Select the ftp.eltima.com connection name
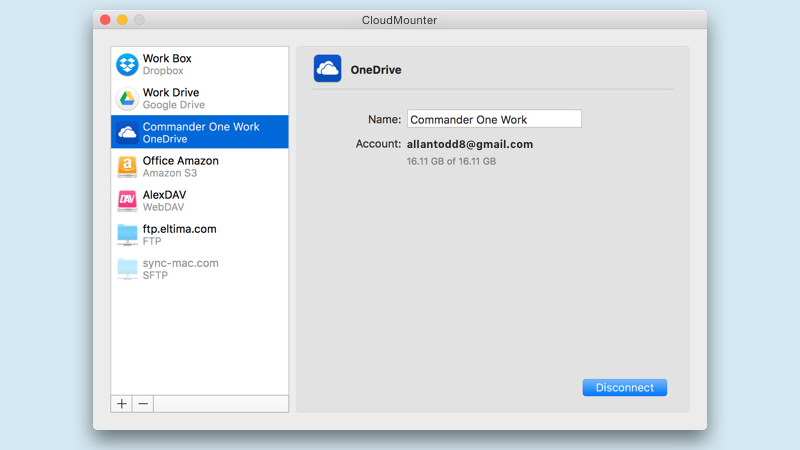This screenshot has height=450, width=800. (180, 229)
